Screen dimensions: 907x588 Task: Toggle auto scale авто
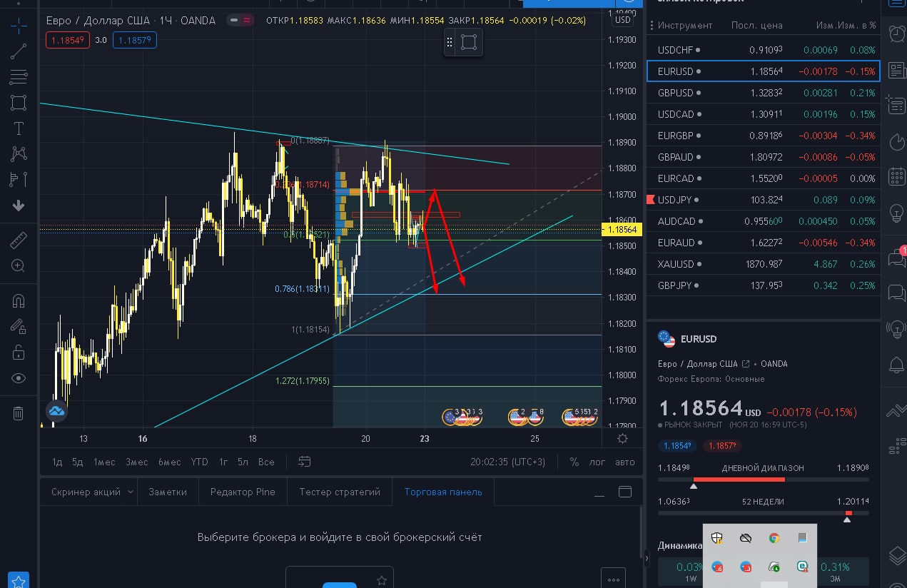coord(625,462)
